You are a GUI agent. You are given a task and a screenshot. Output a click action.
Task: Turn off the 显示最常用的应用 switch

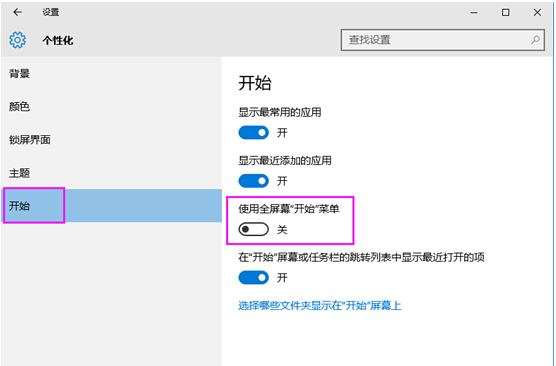tap(254, 133)
